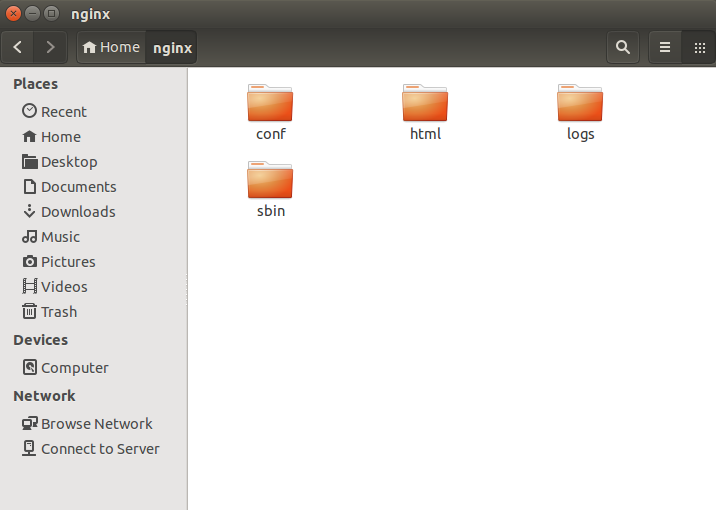716x510 pixels.
Task: Open search with the magnifier icon
Action: click(623, 47)
